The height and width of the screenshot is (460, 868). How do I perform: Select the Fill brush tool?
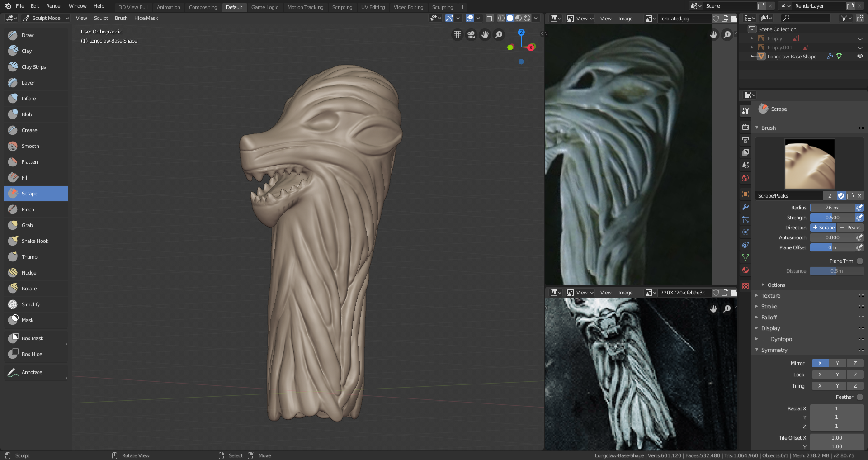tap(36, 178)
